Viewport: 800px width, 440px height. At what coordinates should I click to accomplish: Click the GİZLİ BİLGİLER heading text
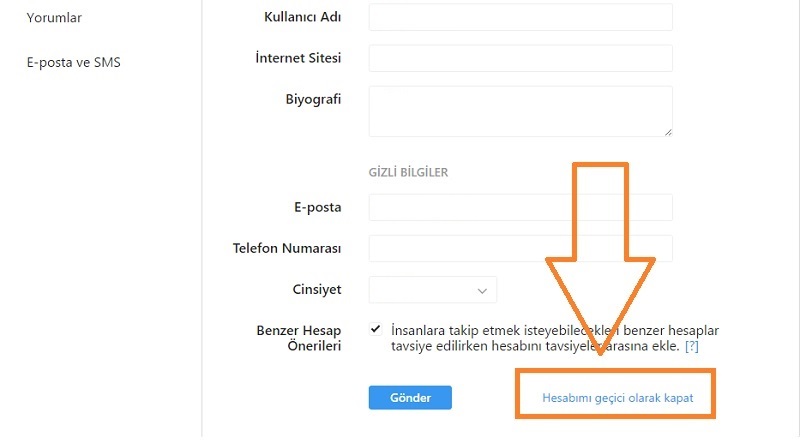click(x=408, y=173)
